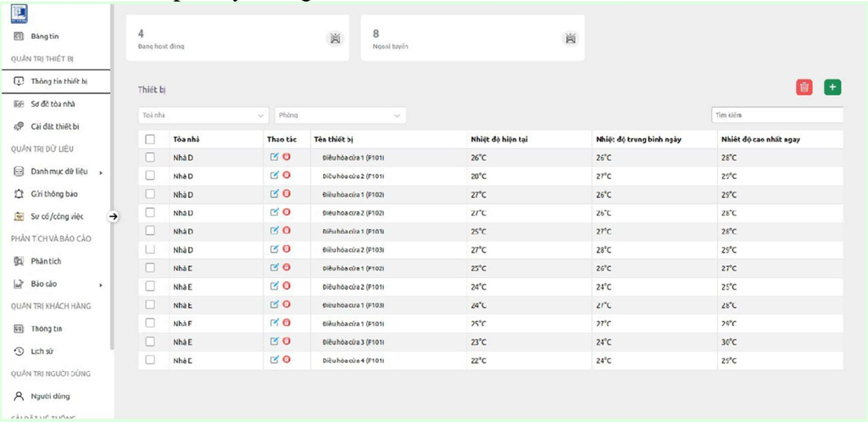Delete Nhà D Điều hòa cửa 1 (P103) row
Image resolution: width=868 pixels, height=422 pixels.
287,230
